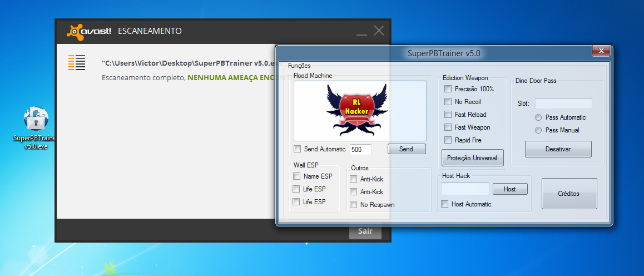Toggle the No Respawn checkbox
Image resolution: width=644 pixels, height=276 pixels.
click(x=353, y=205)
